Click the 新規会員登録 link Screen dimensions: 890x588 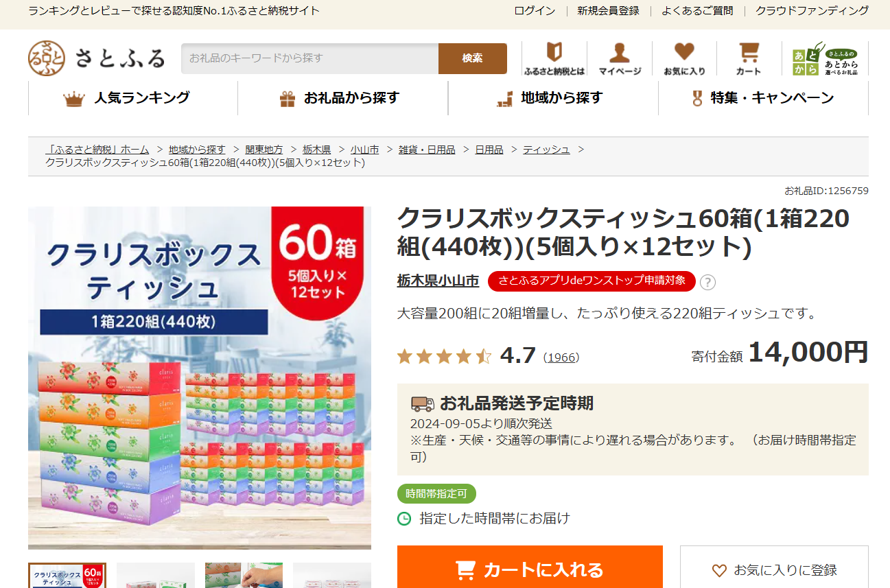tap(608, 10)
